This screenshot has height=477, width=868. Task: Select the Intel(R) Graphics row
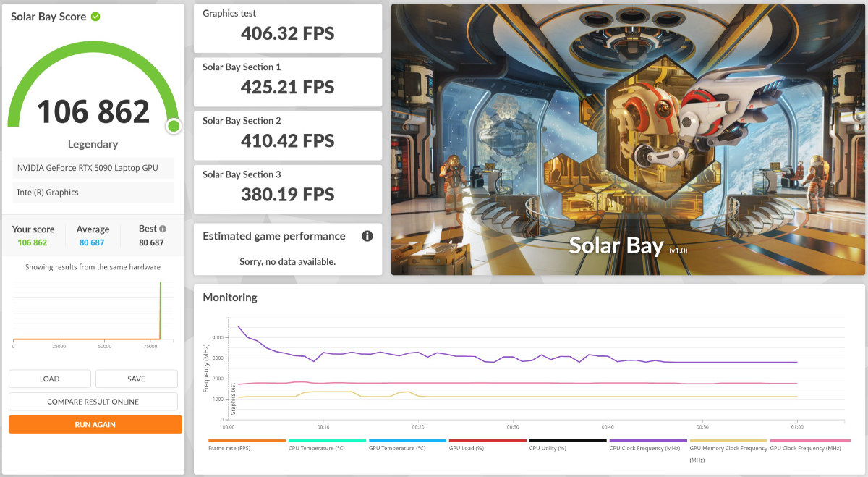pyautogui.click(x=93, y=193)
